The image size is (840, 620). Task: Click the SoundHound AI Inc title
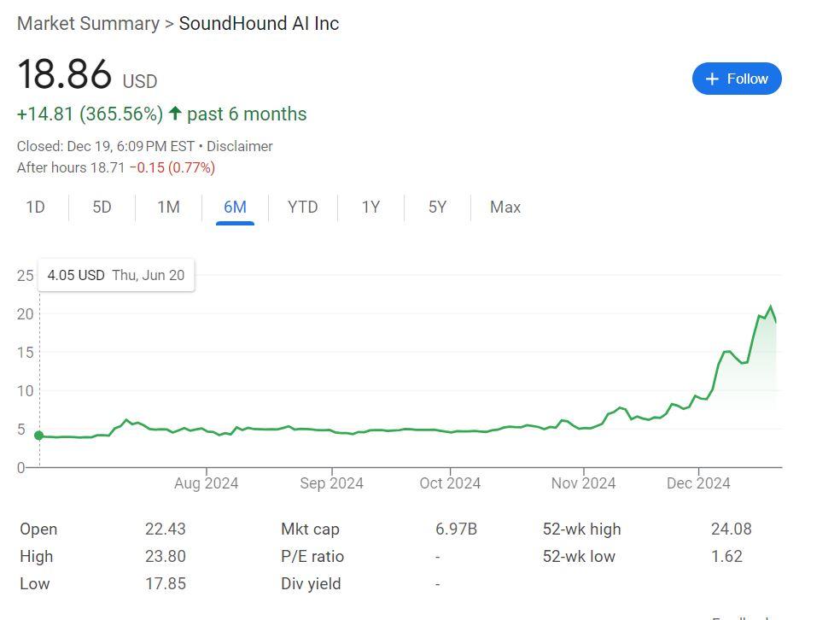point(259,23)
